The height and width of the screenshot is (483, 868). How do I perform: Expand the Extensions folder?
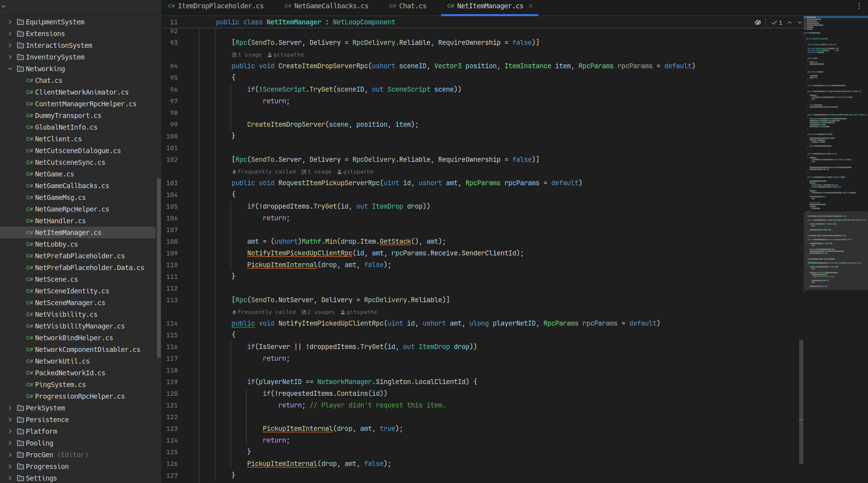click(x=10, y=34)
